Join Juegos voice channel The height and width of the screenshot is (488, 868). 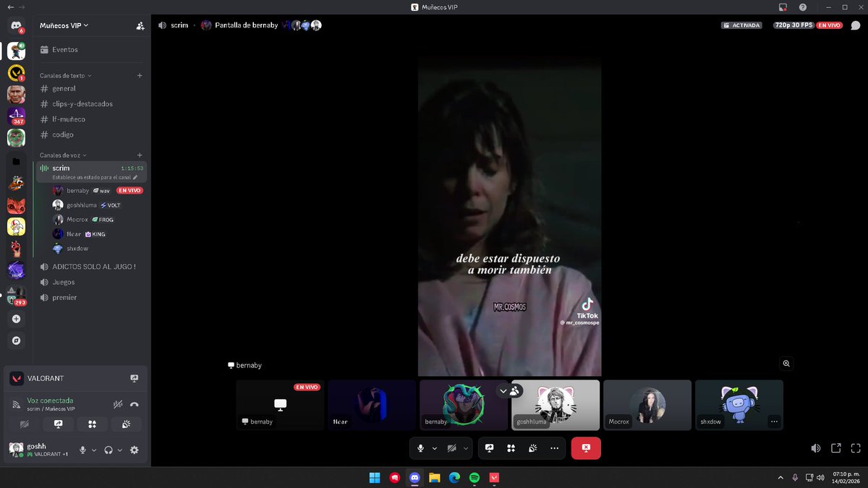[92, 282]
